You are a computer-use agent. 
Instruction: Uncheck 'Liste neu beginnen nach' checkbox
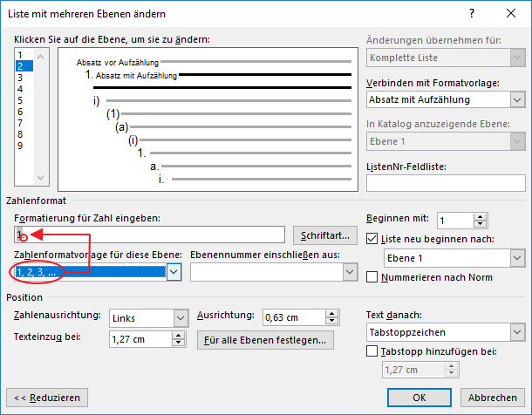[373, 239]
